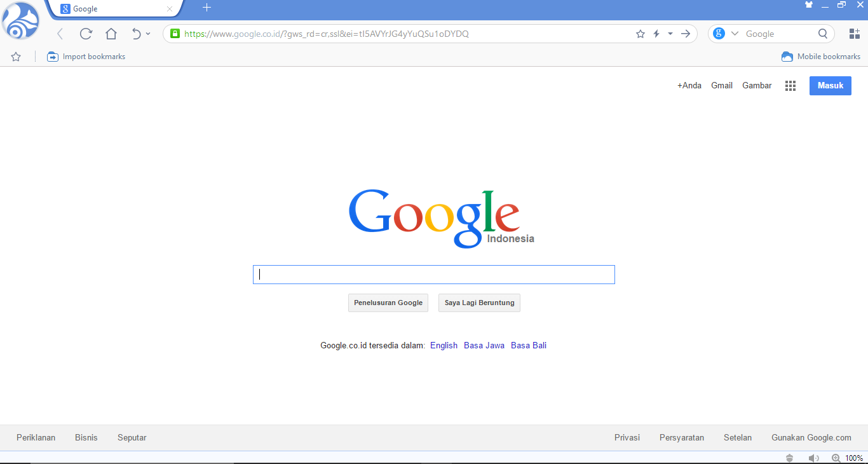Click the Saya Lagi Beruntung button

(x=479, y=303)
